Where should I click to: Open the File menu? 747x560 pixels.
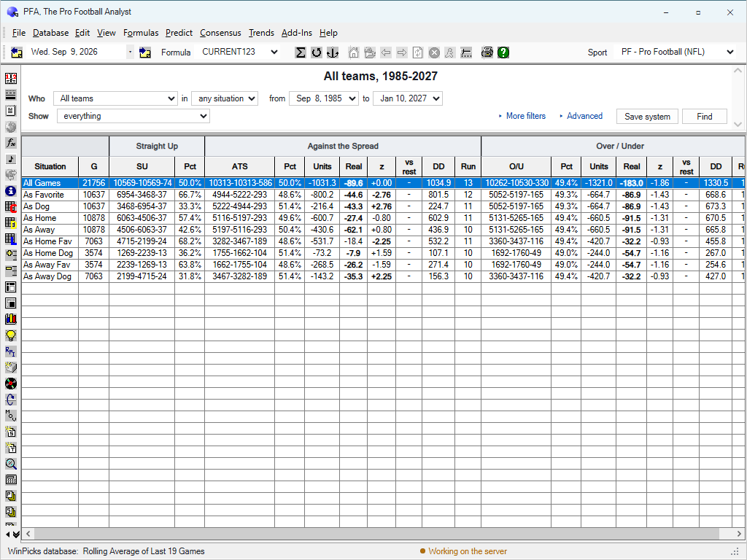[x=18, y=33]
